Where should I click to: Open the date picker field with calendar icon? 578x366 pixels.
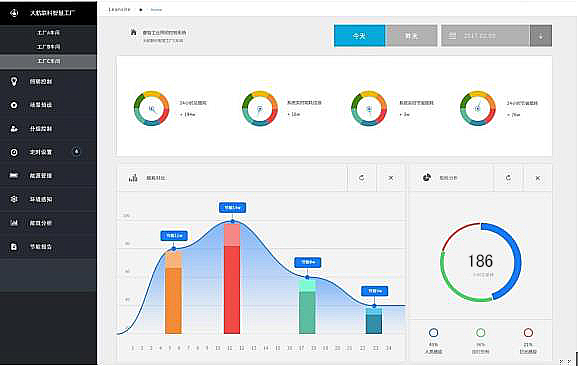(485, 36)
